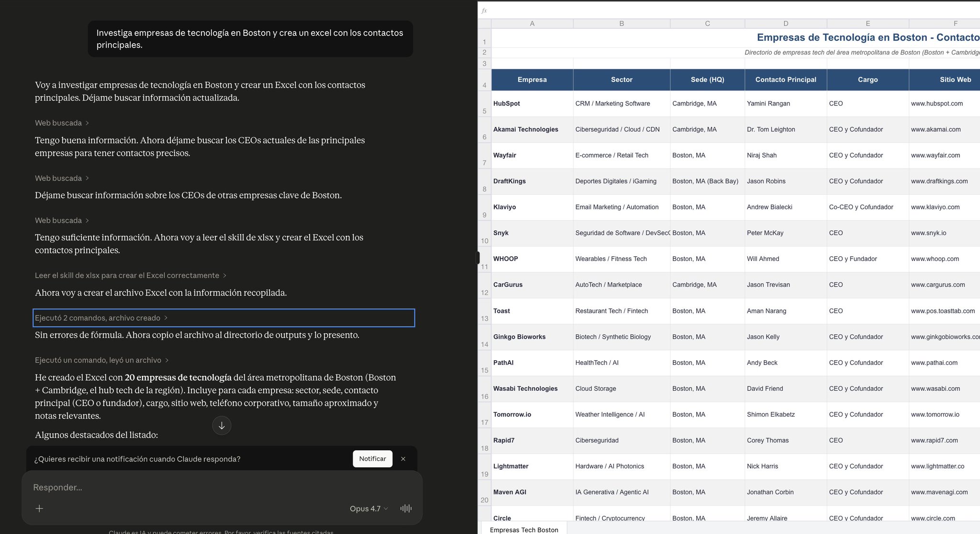Screen dimensions: 980x534
Task: Select row 5 header in spreadsheet
Action: tap(484, 103)
